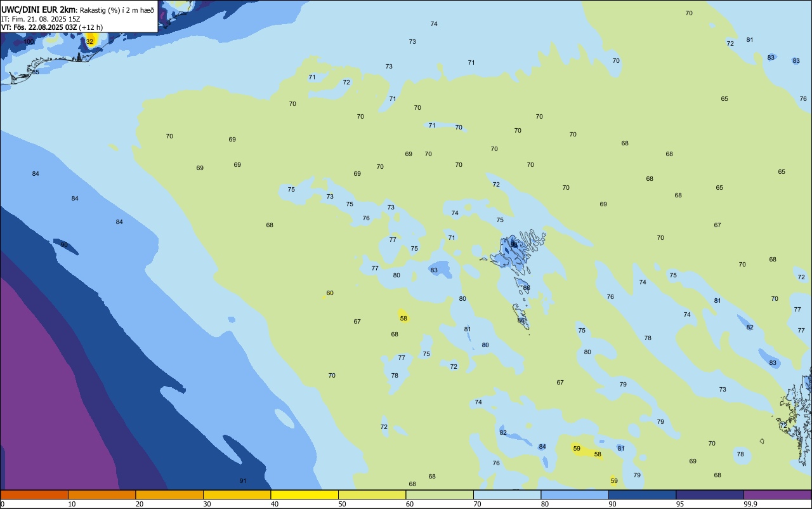The width and height of the screenshot is (812, 509).
Task: Select the 'IT: Fim. 21. 08. 2025 15Z' line
Action: [x=41, y=18]
